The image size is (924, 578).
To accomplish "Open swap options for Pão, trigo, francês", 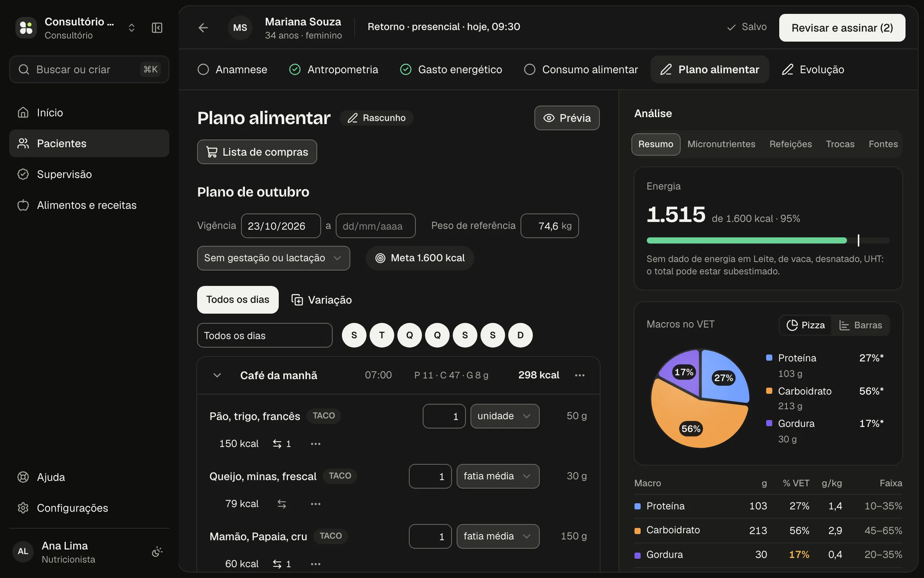I will click(282, 444).
